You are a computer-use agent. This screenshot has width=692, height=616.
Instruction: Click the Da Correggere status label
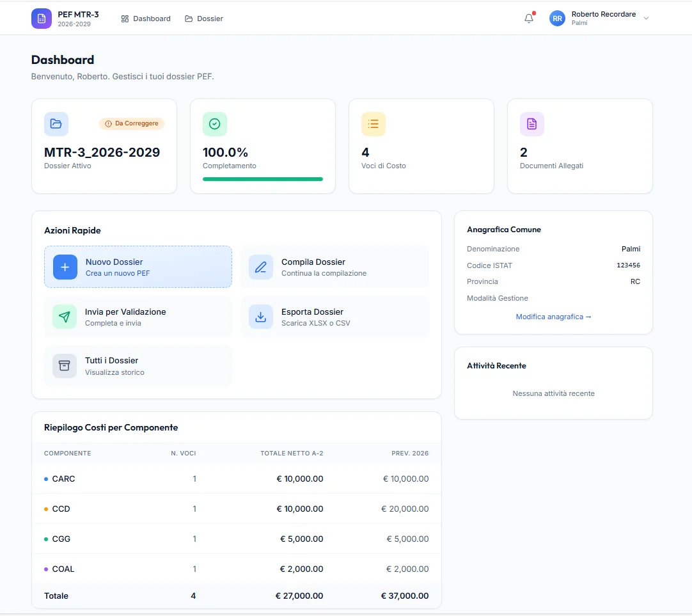point(136,123)
